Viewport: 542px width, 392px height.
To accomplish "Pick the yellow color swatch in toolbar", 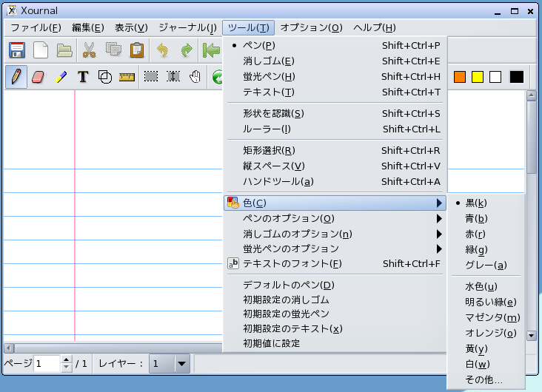I will pos(478,77).
